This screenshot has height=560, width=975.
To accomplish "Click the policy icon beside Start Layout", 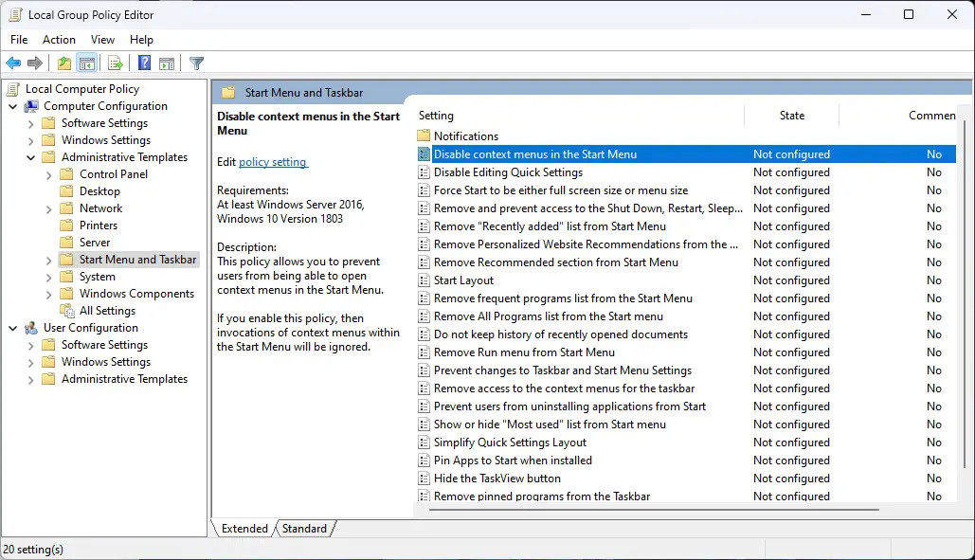I will pos(424,280).
